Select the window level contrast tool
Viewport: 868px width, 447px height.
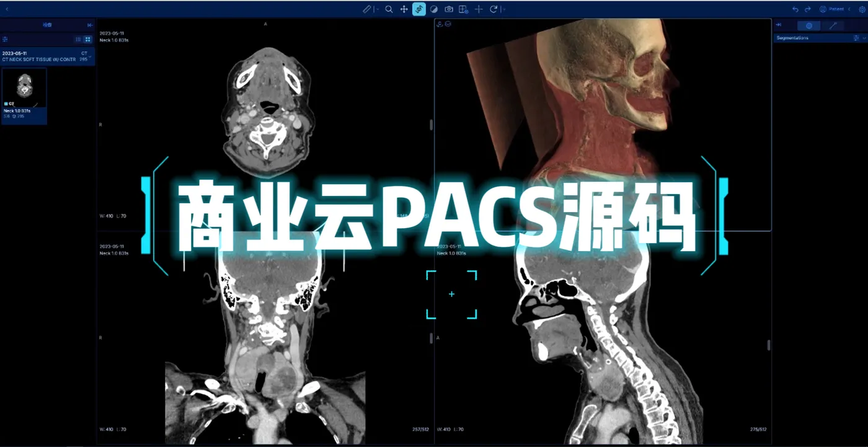pyautogui.click(x=433, y=9)
